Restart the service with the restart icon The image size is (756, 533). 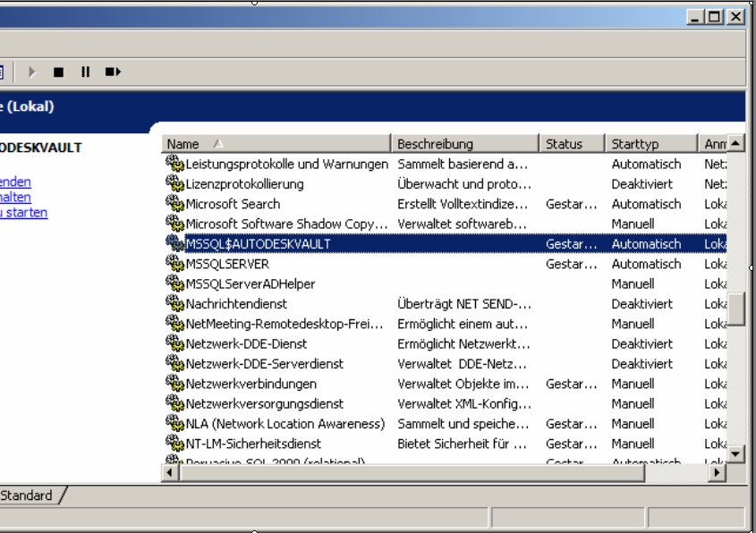[x=113, y=72]
